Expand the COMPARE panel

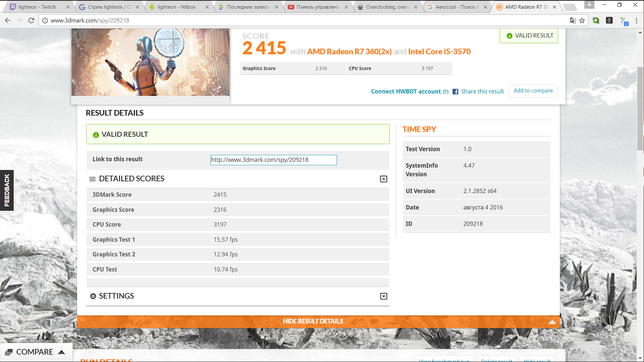[x=36, y=352]
